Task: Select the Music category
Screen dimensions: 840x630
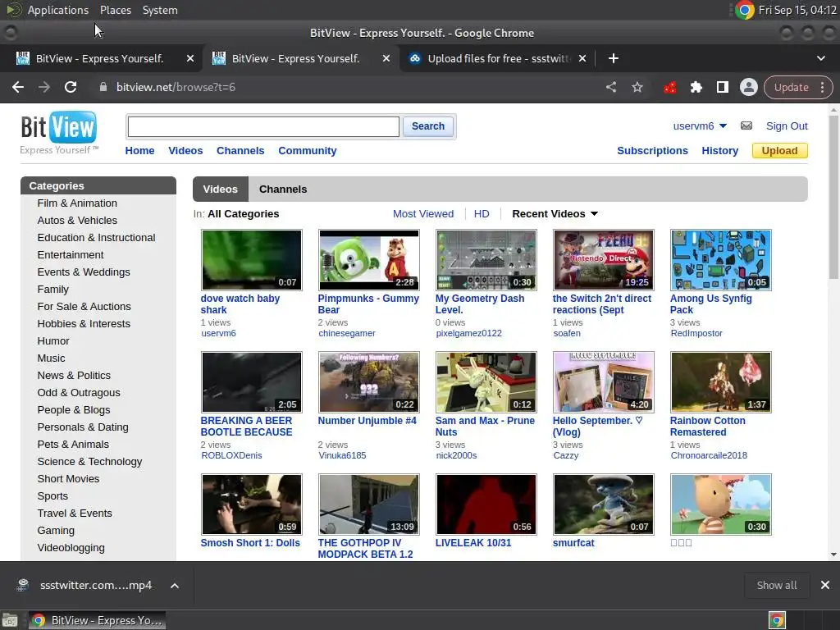Action: [51, 358]
